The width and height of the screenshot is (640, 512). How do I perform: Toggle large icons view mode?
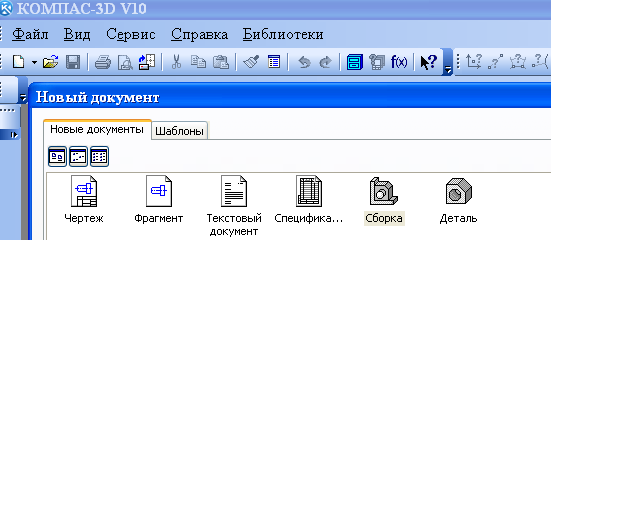pyautogui.click(x=57, y=156)
